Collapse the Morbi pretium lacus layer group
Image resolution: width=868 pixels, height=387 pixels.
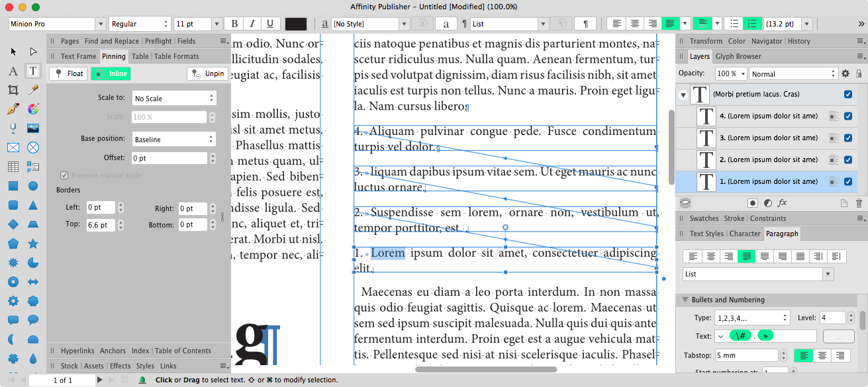[683, 95]
